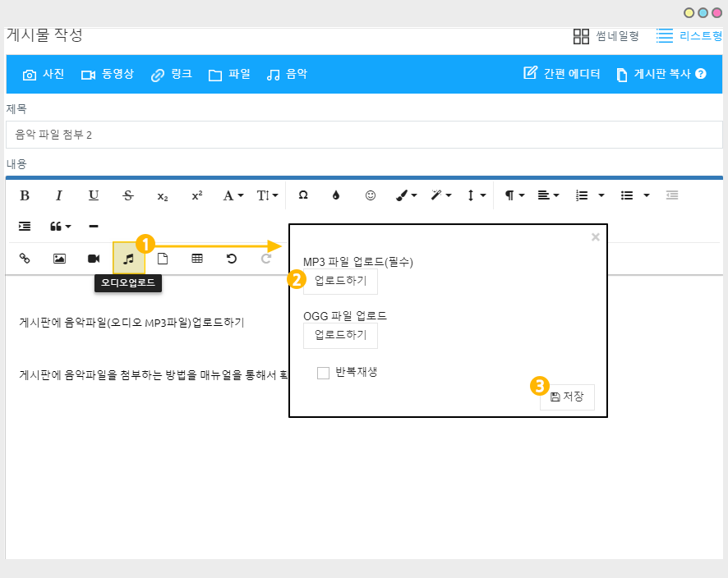Undo the last edit

[232, 258]
